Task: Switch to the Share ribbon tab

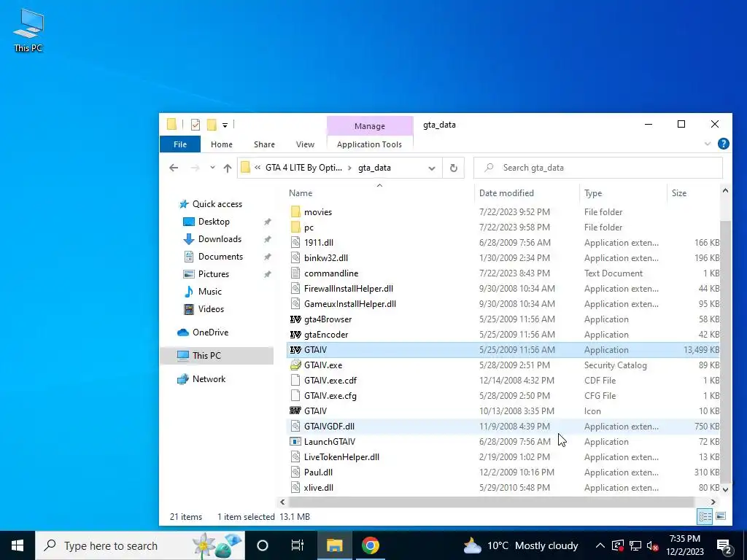Action: (x=264, y=144)
